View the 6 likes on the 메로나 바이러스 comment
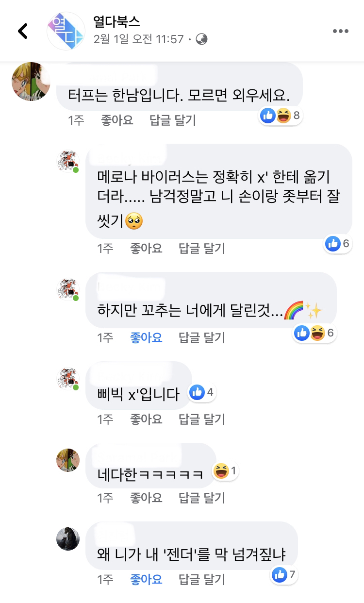 click(x=338, y=244)
